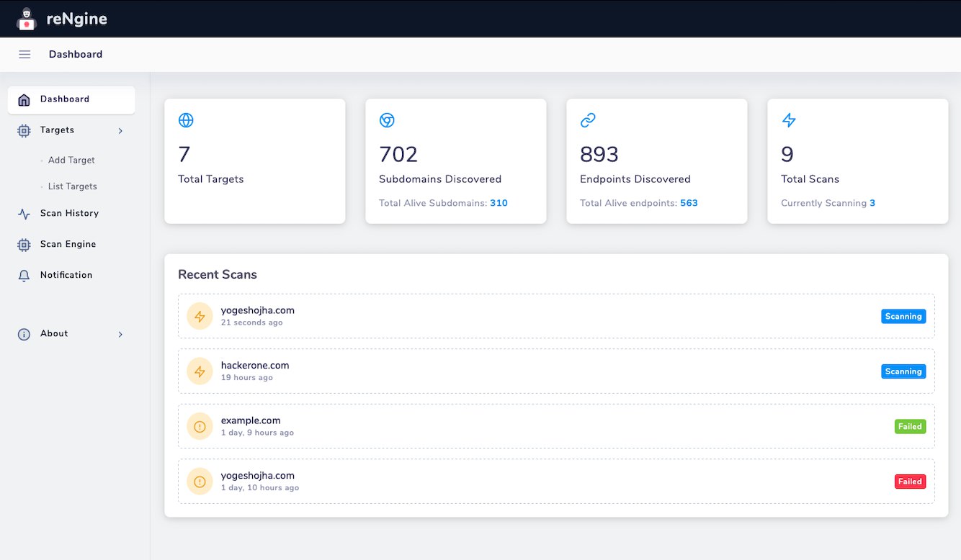Viewport: 961px width, 560px height.
Task: Click the warning icon for the scan from 1 day, 10 hours ago
Action: [x=200, y=481]
